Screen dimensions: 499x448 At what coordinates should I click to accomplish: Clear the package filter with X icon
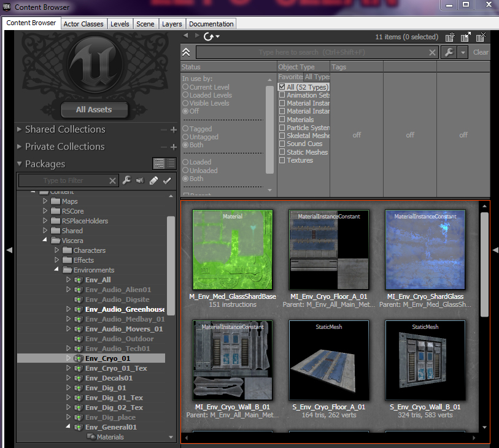point(112,180)
